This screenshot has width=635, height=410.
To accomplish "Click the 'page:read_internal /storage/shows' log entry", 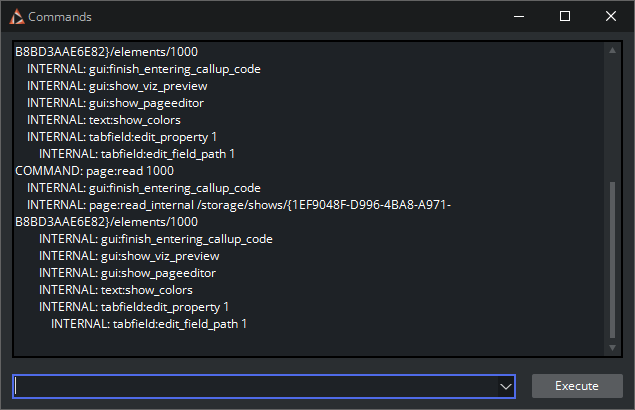I will coord(240,205).
